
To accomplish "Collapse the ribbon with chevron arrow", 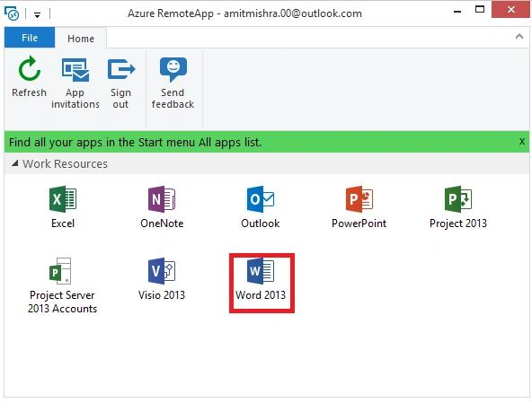I will coord(519,37).
